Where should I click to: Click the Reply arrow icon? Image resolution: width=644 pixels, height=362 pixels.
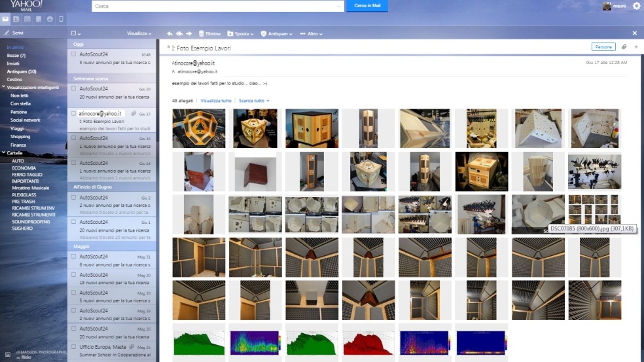point(170,33)
